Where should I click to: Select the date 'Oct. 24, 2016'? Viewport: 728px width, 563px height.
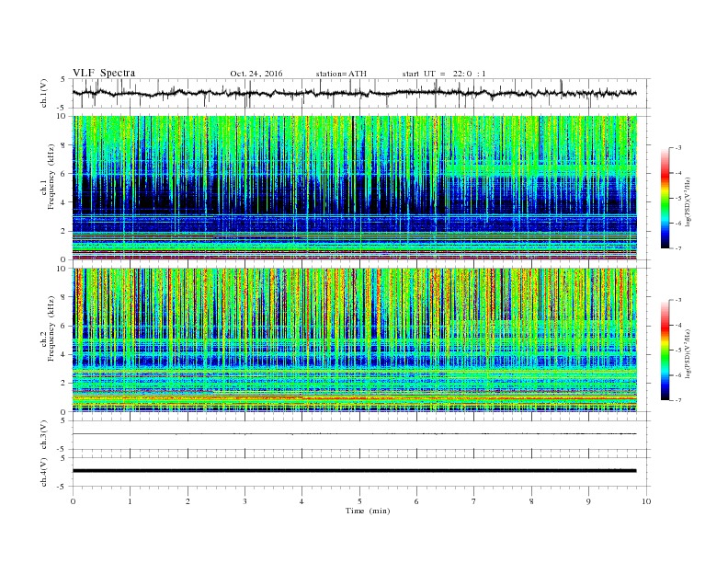click(x=256, y=74)
